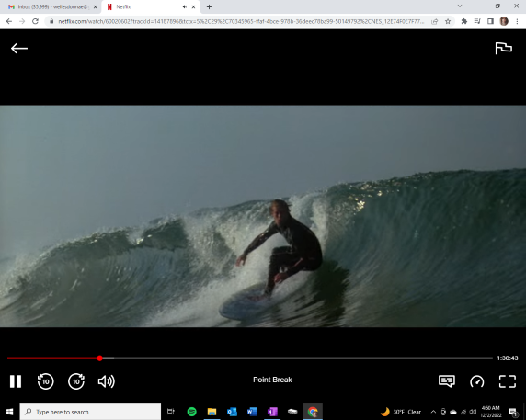The width and height of the screenshot is (526, 420).
Task: Enter fullscreen mode
Action: [x=508, y=381]
